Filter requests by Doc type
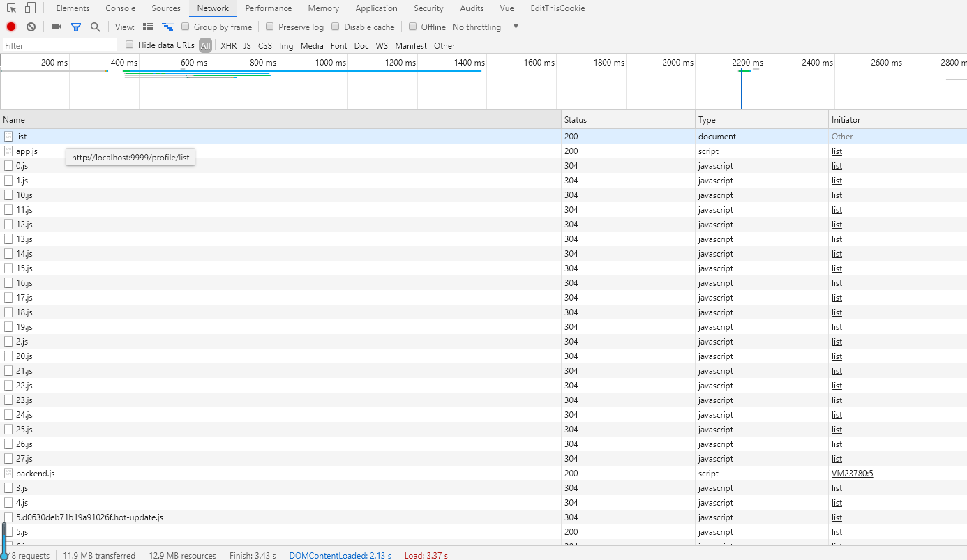The image size is (967, 560). point(361,45)
